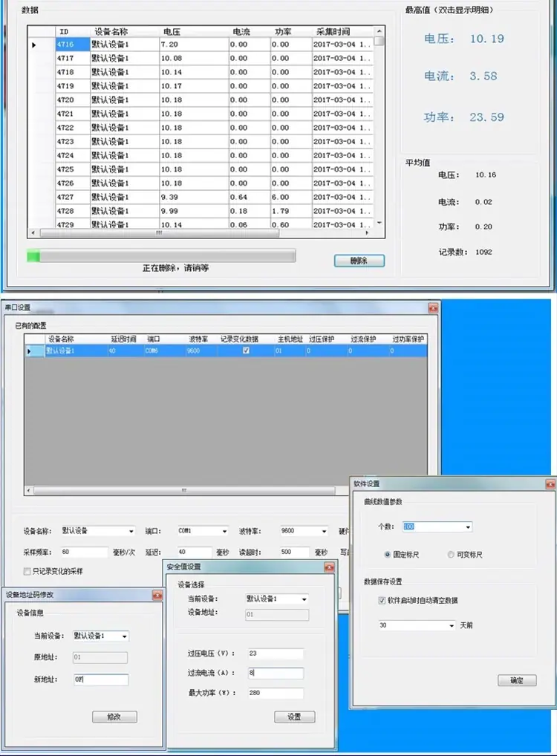Close the 软件设置 dialog
The height and width of the screenshot is (756, 557).
tap(550, 483)
